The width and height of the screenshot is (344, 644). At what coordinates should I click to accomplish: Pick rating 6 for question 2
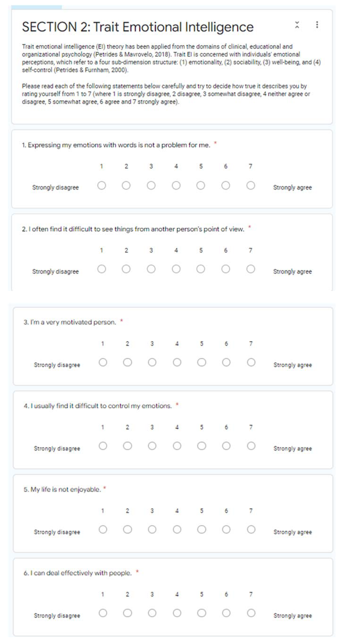(x=226, y=269)
